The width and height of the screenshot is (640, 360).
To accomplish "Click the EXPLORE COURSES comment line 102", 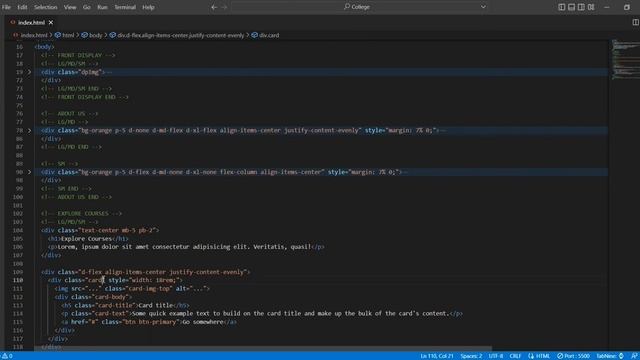I will [81, 213].
